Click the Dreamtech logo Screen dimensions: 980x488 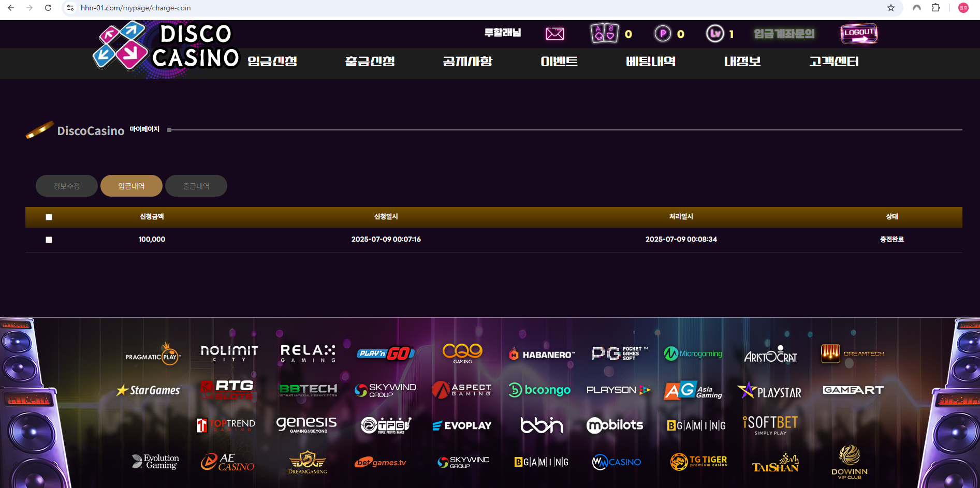click(x=852, y=353)
